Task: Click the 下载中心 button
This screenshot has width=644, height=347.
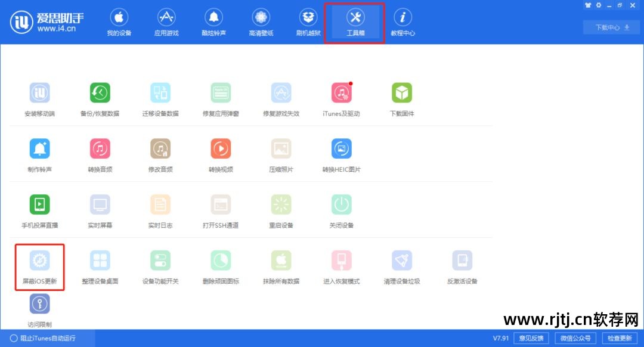Action: 610,27
